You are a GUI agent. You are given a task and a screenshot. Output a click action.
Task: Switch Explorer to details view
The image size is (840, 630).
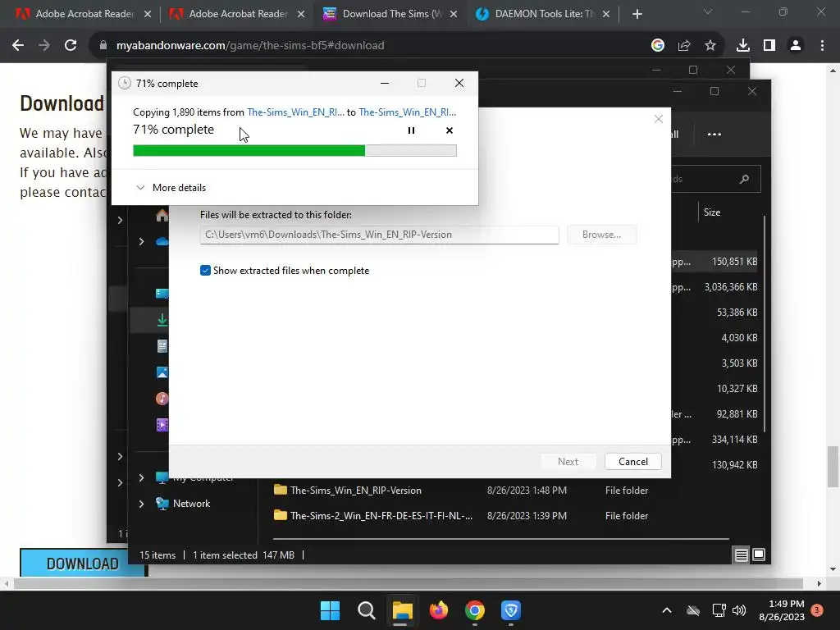pyautogui.click(x=741, y=555)
